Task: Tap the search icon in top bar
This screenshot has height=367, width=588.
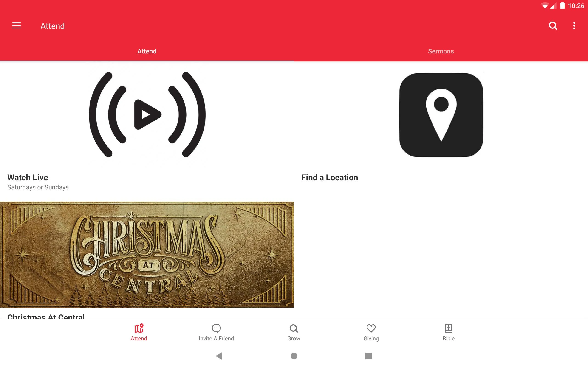Action: tap(553, 26)
